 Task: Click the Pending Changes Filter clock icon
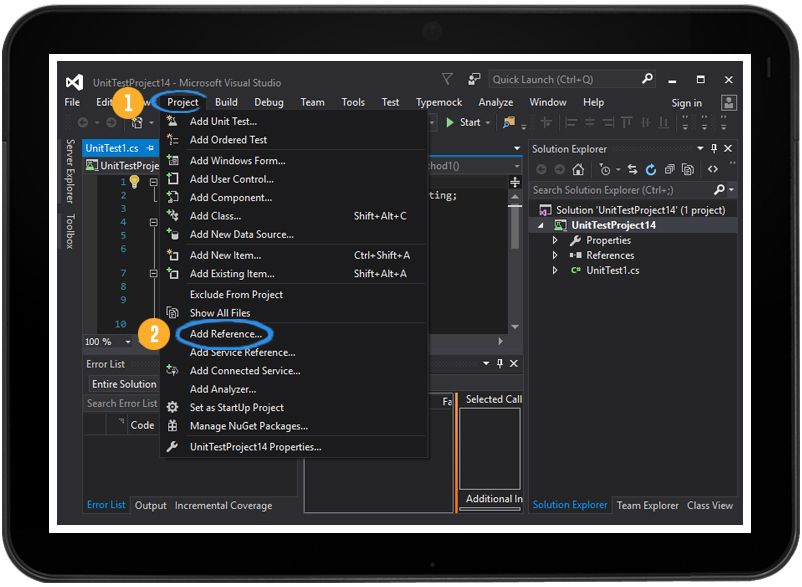click(x=605, y=170)
